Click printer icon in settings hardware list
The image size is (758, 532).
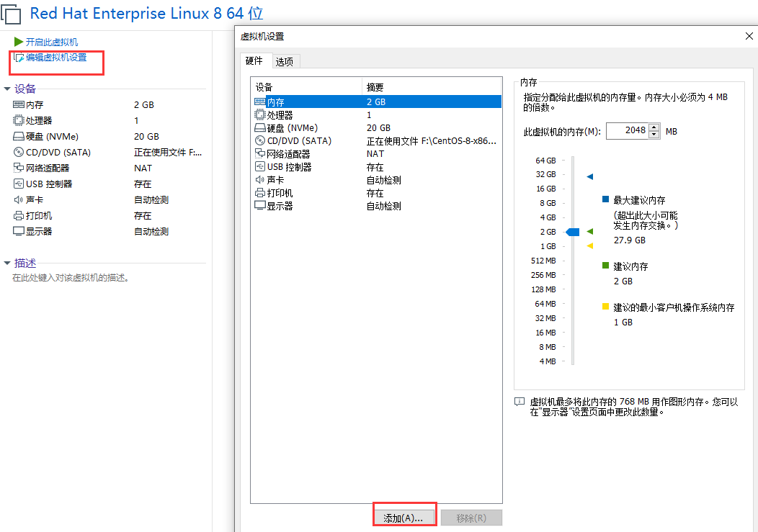pos(259,193)
